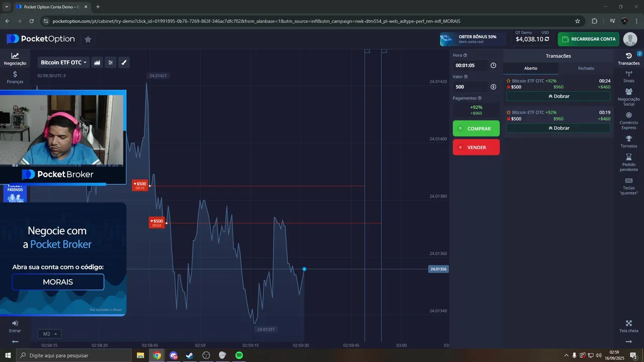Switch to the Fechado tab
644x362 pixels.
pyautogui.click(x=586, y=68)
